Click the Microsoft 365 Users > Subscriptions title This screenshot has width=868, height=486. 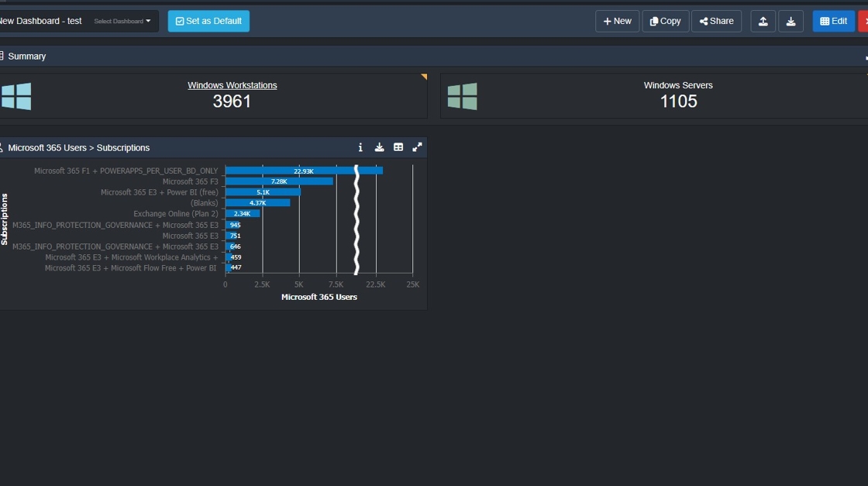(78, 148)
